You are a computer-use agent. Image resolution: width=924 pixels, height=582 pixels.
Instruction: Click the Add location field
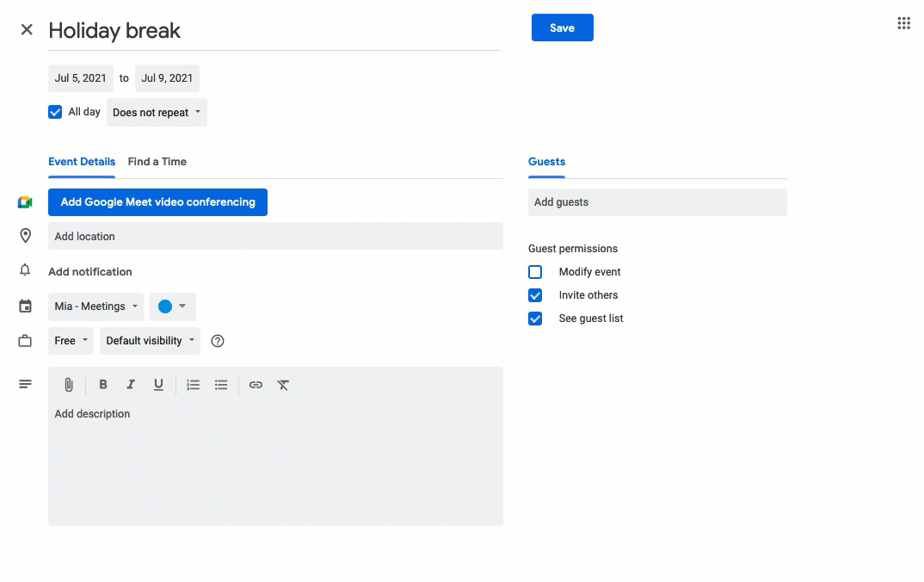276,236
